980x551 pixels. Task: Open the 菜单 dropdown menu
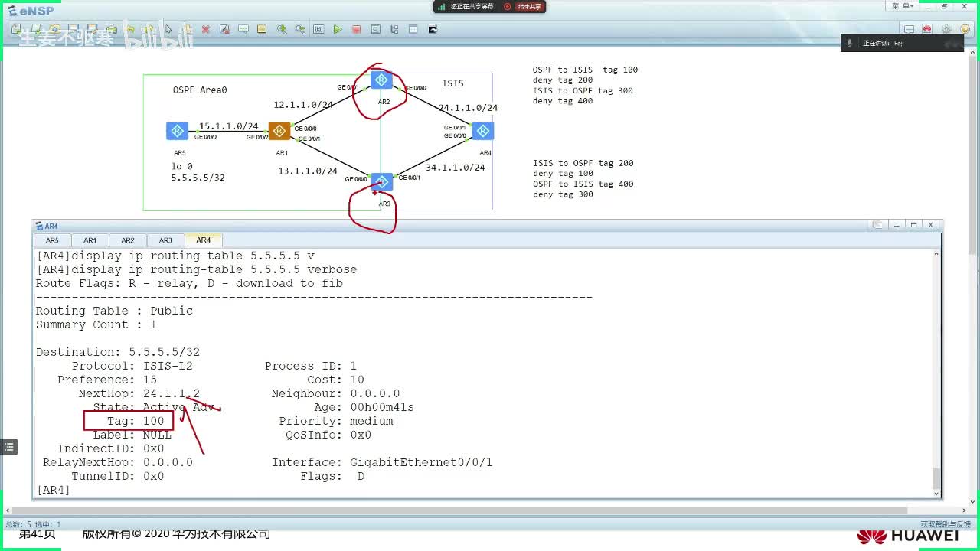pos(902,6)
